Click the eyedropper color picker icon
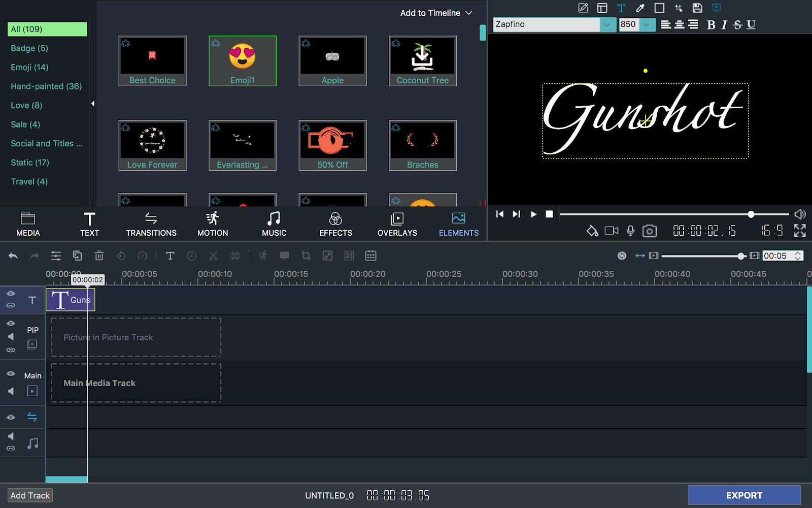The width and height of the screenshot is (812, 508). coord(640,8)
